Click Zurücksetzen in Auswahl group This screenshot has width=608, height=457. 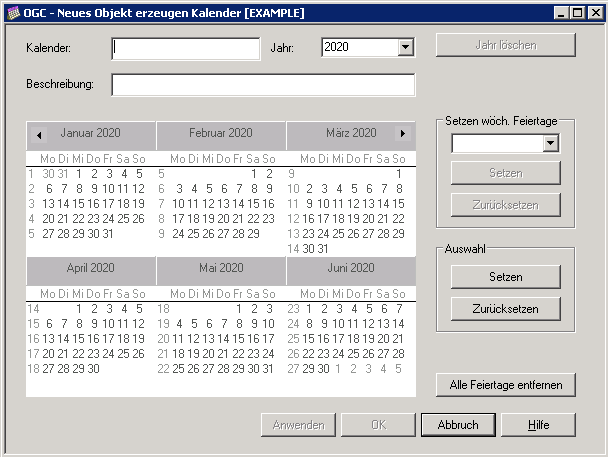point(506,309)
